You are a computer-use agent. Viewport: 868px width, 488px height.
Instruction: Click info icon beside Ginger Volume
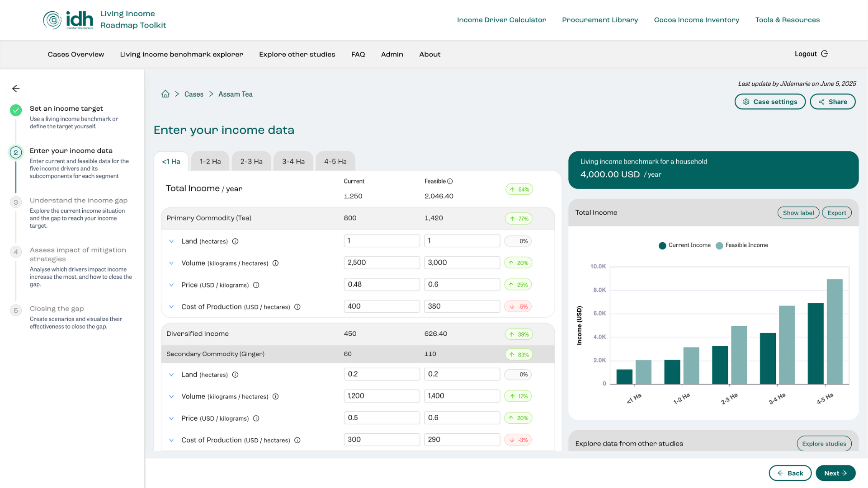(x=275, y=397)
